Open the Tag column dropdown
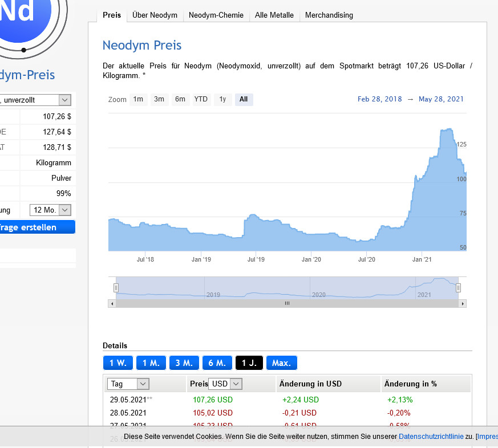498x448 pixels. coord(130,384)
